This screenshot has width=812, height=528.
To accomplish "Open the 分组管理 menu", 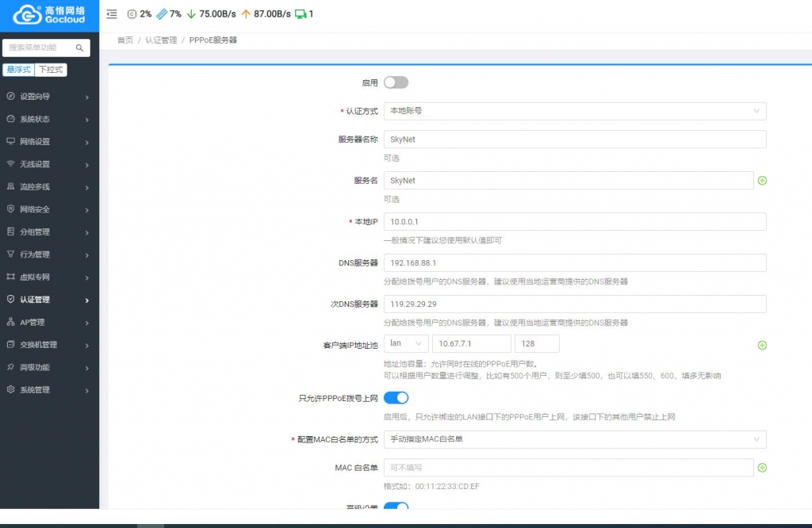I will pyautogui.click(x=49, y=231).
